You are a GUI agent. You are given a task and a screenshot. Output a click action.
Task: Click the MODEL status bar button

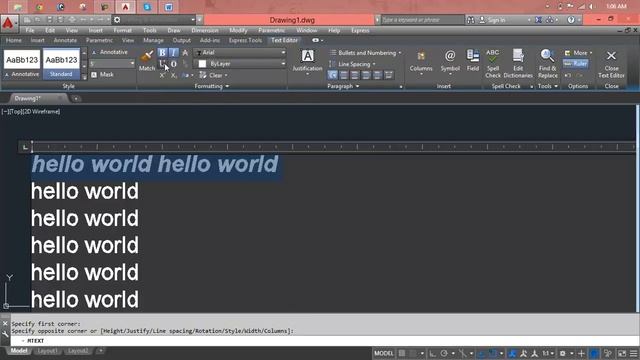pyautogui.click(x=384, y=353)
